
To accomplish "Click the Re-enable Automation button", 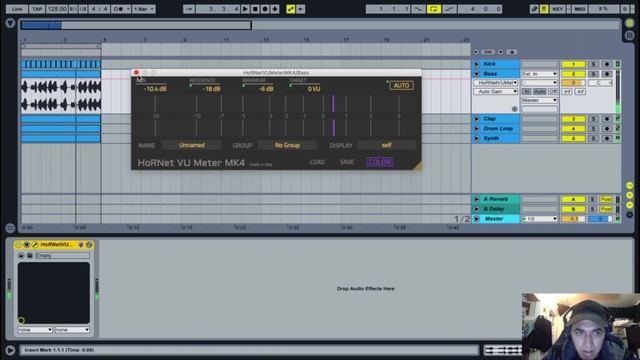I will coord(301,9).
